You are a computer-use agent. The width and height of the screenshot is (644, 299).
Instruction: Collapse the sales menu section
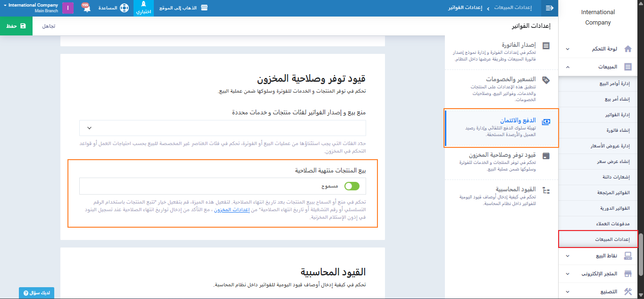click(x=568, y=67)
